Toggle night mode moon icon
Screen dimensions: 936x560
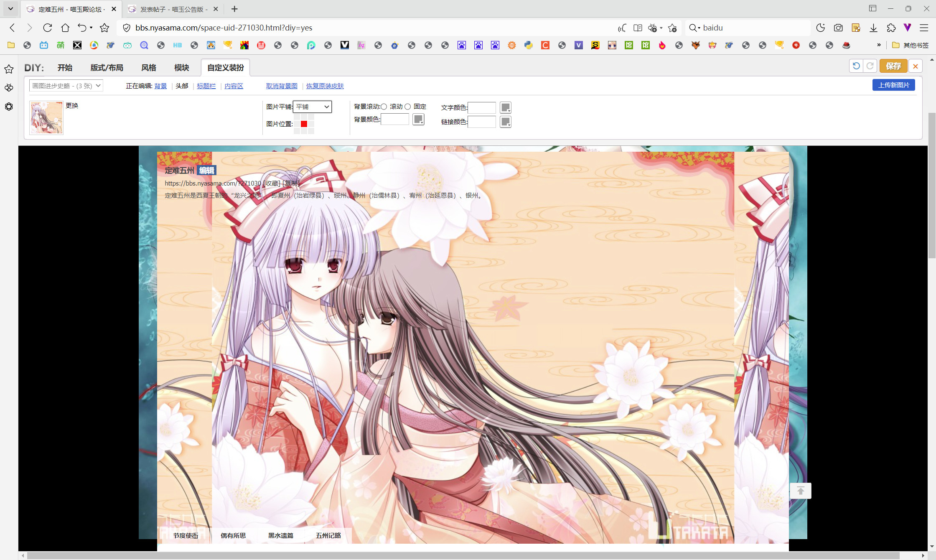[x=820, y=28]
